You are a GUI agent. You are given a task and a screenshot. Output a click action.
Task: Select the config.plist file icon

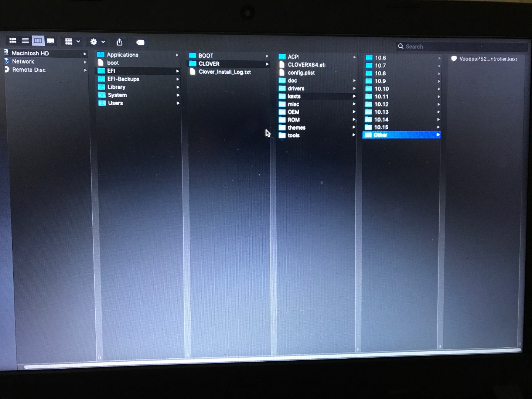[282, 72]
